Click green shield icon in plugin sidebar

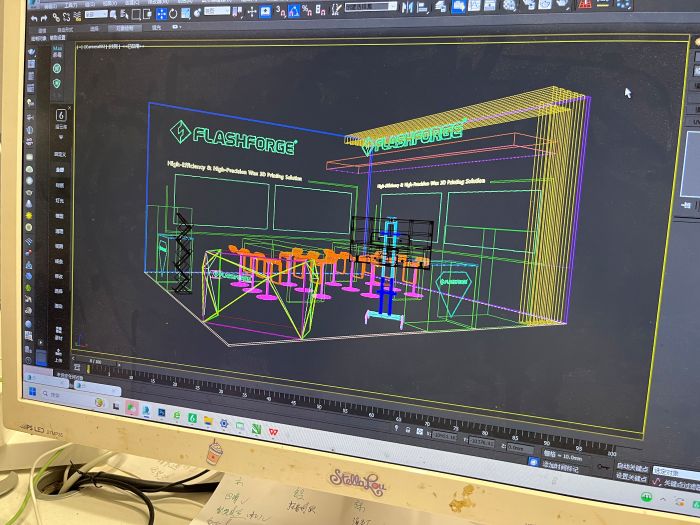click(x=57, y=83)
